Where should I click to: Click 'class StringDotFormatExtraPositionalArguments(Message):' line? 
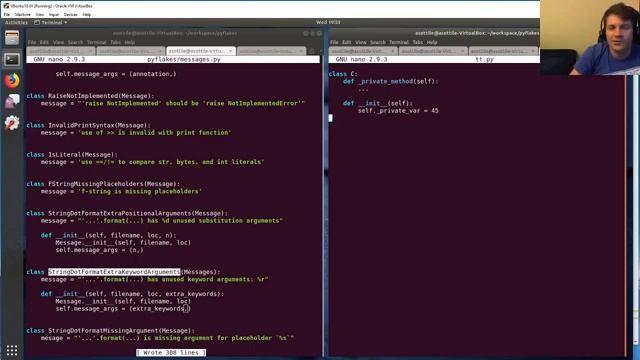pyautogui.click(x=127, y=213)
